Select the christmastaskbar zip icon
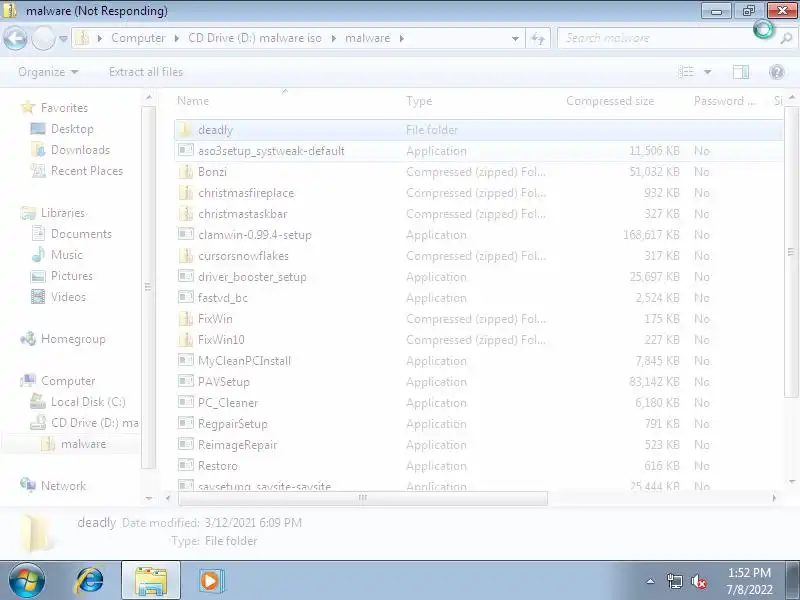Image resolution: width=800 pixels, height=600 pixels. point(185,213)
